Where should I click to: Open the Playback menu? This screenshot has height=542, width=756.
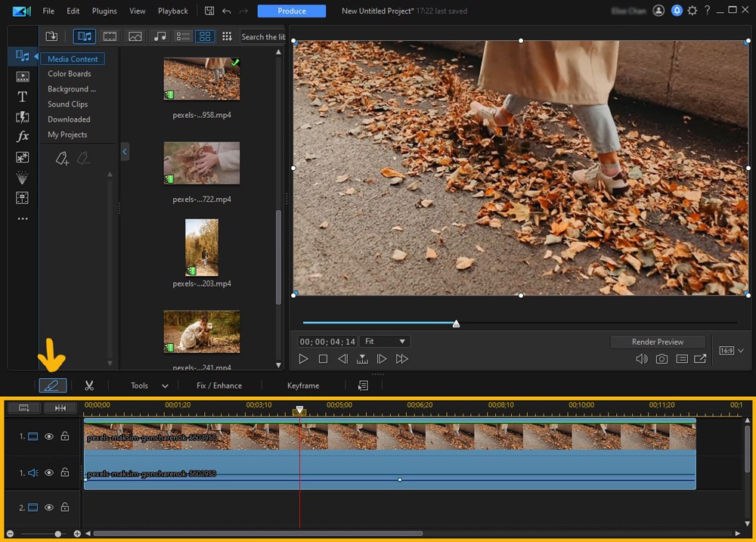coord(172,11)
